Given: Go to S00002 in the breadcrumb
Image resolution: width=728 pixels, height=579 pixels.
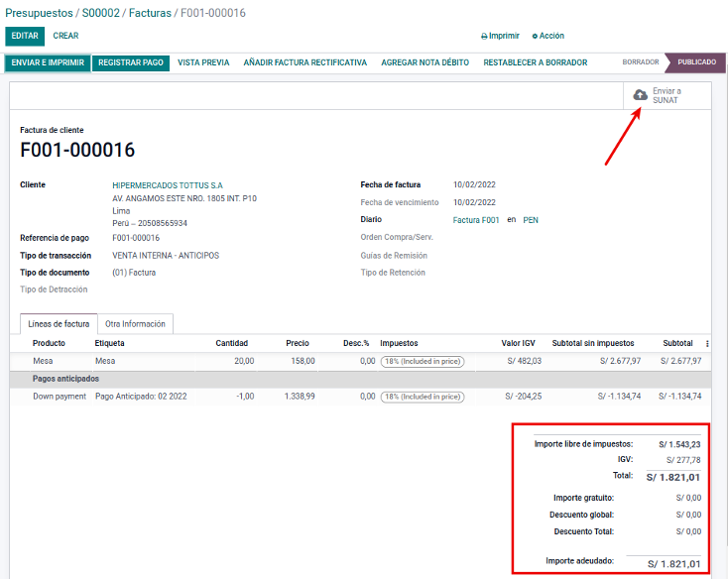Looking at the screenshot, I should click(x=102, y=13).
